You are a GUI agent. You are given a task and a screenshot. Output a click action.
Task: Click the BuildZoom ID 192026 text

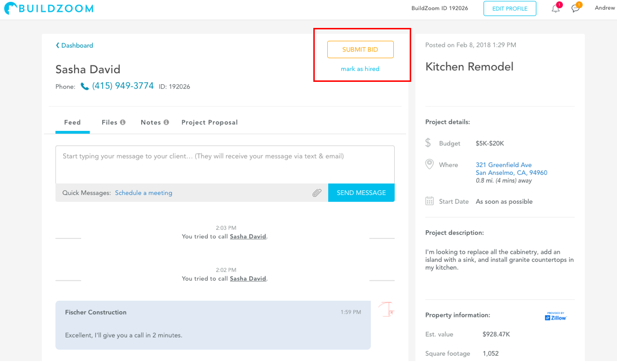[x=440, y=8]
